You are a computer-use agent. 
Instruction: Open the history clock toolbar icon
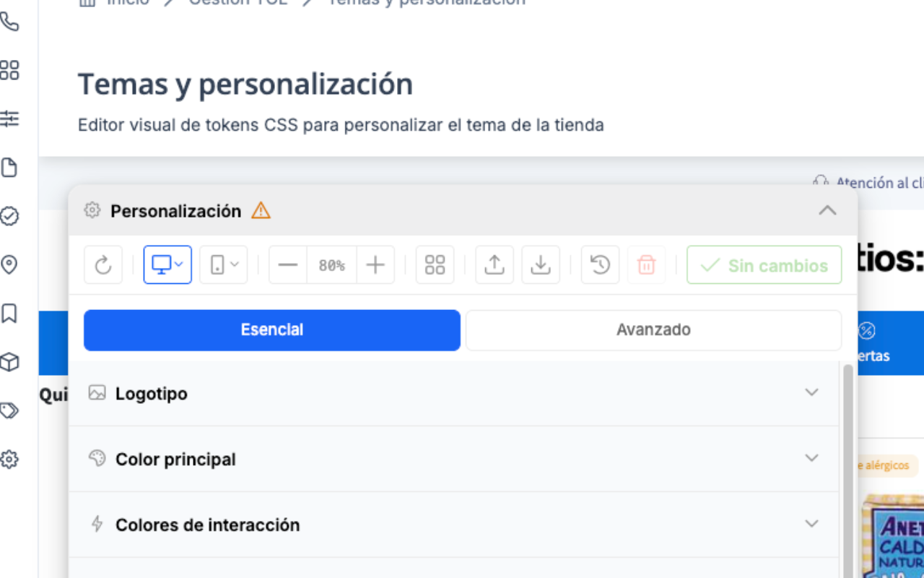601,265
